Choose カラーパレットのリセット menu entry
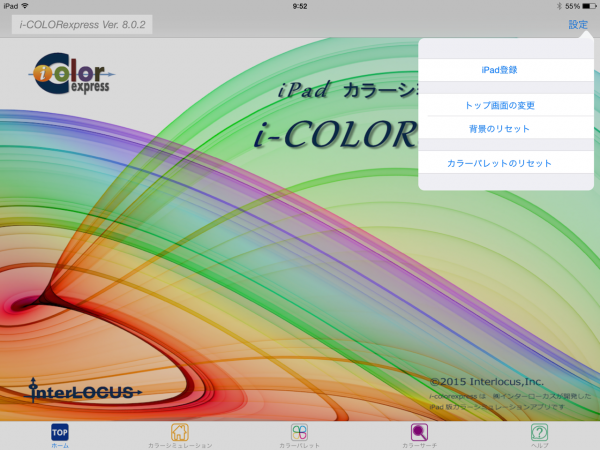The image size is (600, 450). 506,163
